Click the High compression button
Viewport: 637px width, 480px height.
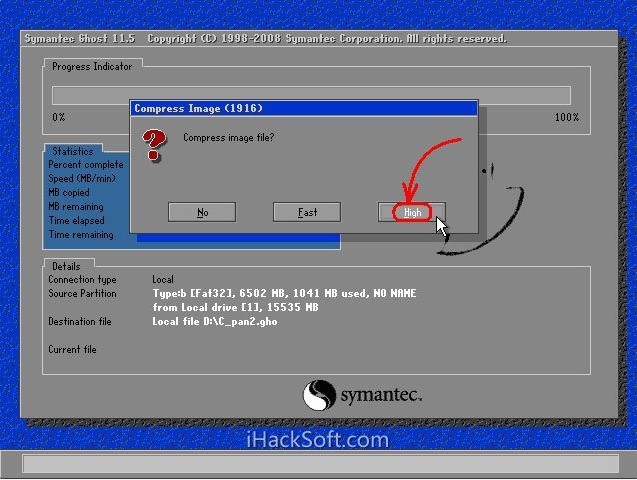click(x=411, y=212)
